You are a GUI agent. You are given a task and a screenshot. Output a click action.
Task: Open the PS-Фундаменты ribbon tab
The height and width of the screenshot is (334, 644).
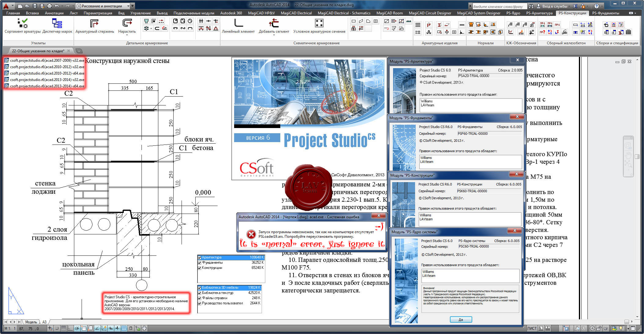point(605,13)
